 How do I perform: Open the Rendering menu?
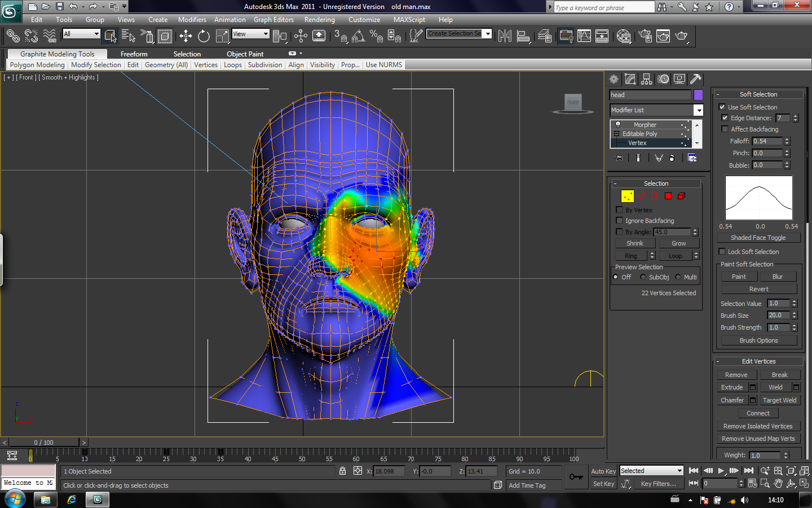319,20
